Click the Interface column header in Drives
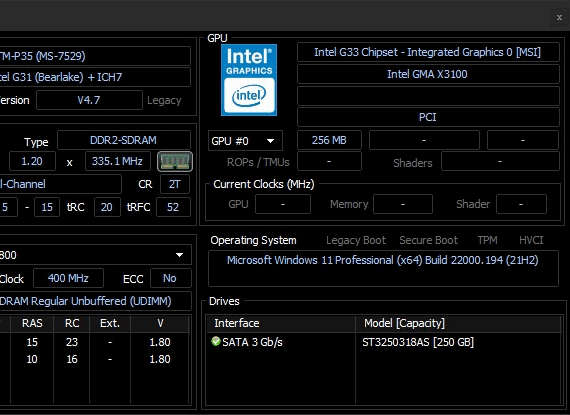Image resolution: width=570 pixels, height=415 pixels. (x=281, y=323)
